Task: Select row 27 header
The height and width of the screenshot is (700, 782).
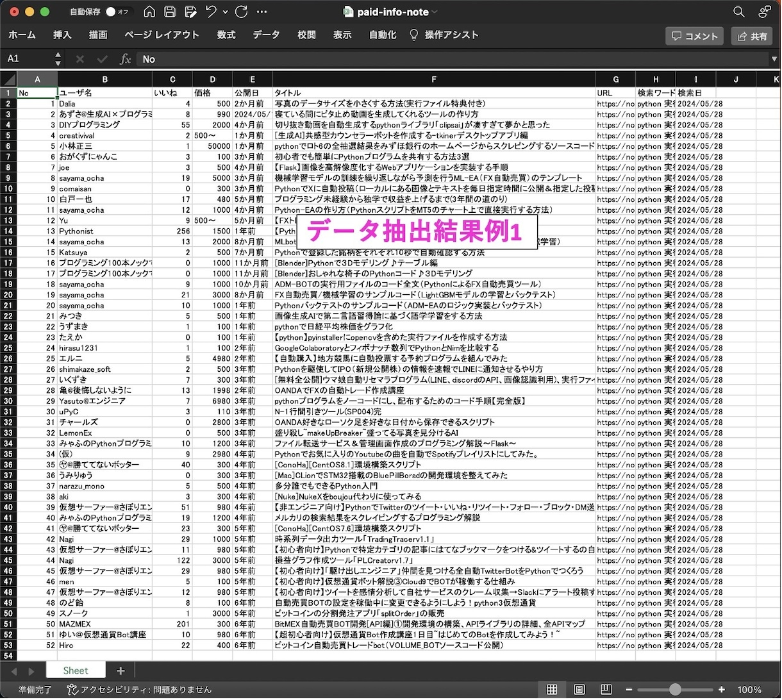Action: point(8,369)
